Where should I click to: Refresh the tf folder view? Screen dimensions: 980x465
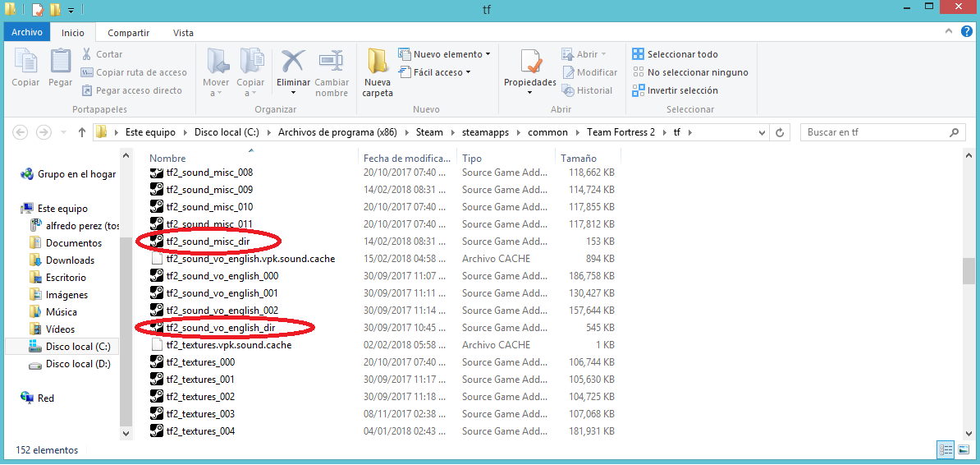click(780, 132)
